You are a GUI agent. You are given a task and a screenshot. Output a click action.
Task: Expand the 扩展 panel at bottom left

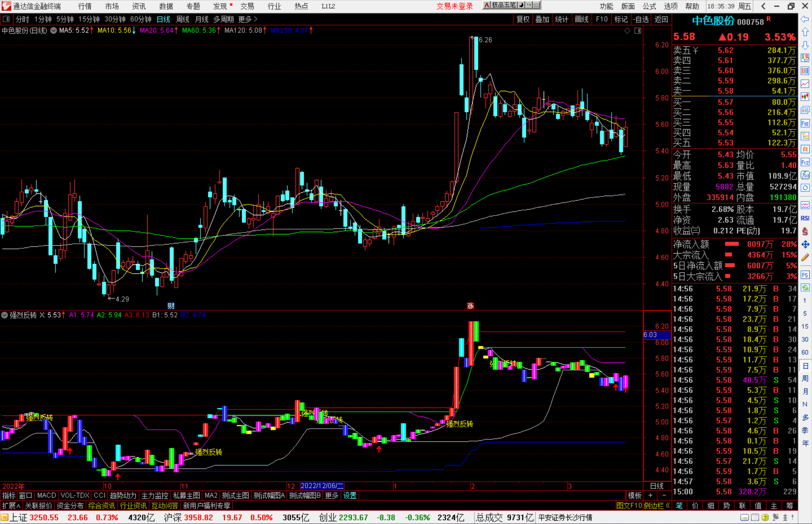(11, 506)
